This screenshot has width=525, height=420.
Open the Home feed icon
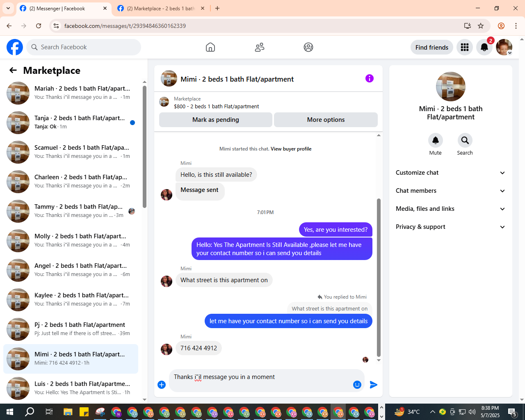pos(210,47)
